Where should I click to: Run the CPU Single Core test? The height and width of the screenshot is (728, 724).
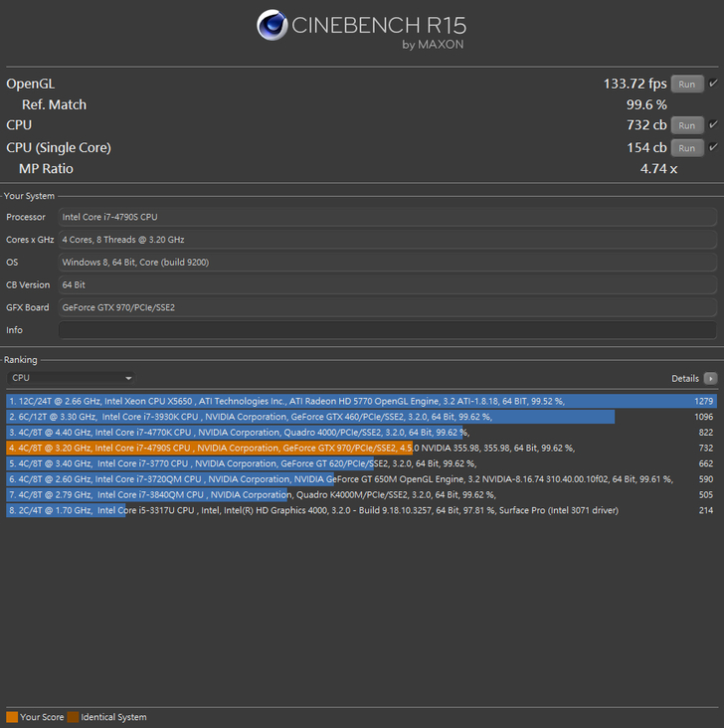pyautogui.click(x=687, y=148)
